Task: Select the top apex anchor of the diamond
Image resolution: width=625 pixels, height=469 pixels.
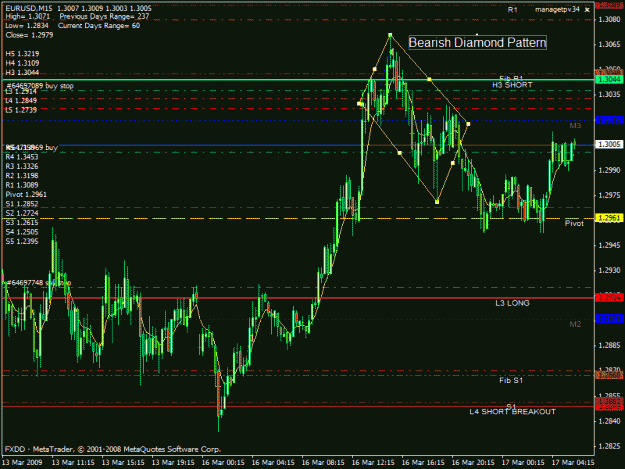Action: pos(390,35)
